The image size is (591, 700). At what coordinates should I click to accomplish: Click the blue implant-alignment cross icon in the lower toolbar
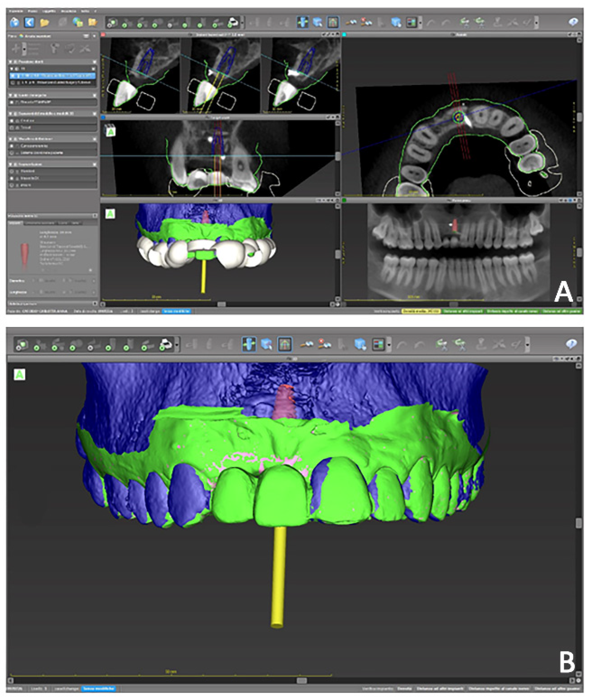(x=249, y=345)
